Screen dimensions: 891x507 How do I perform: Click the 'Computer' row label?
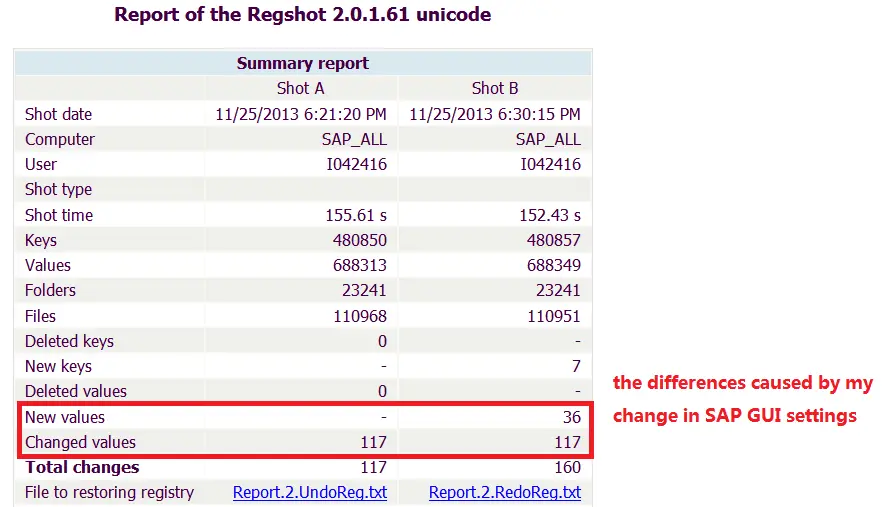pos(60,139)
